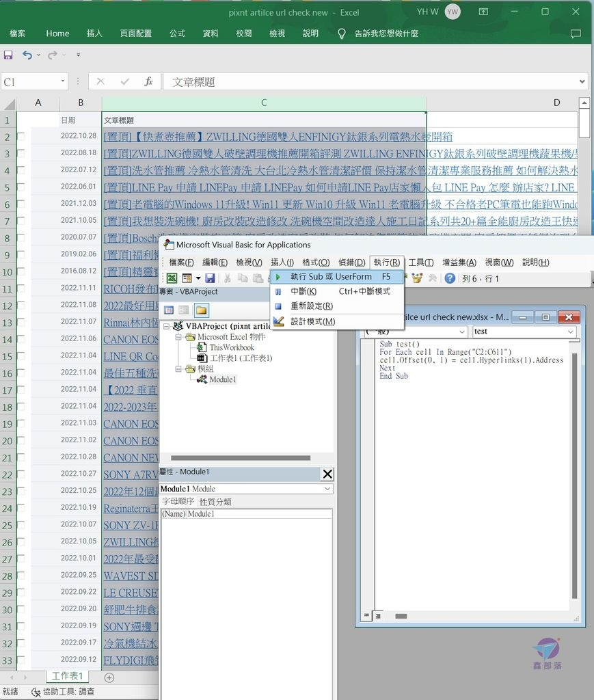Tick the checkbox in row 16

click(x=21, y=373)
